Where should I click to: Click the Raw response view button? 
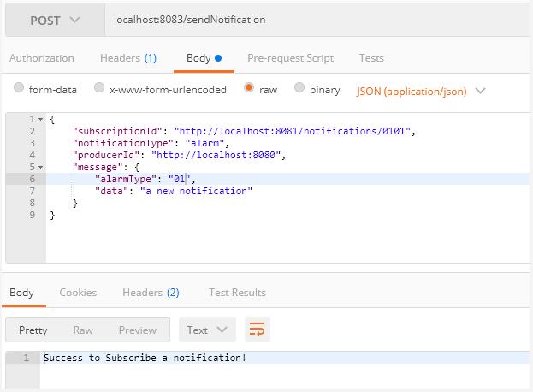(83, 330)
